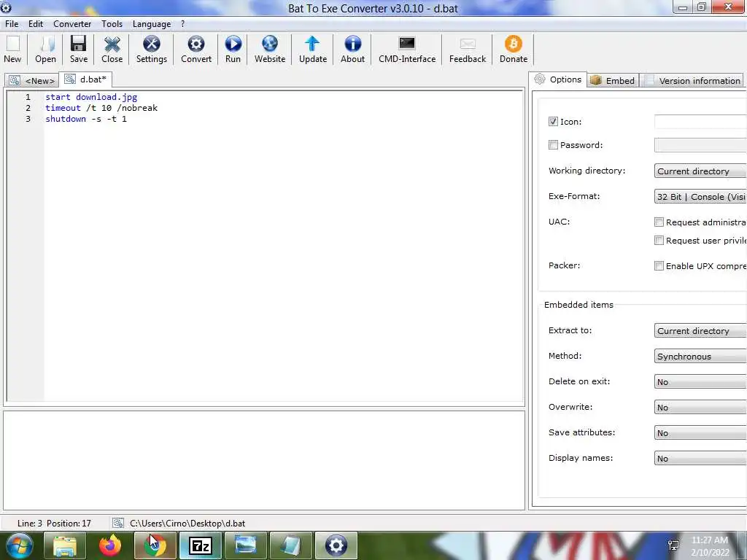Click the taskbar clock showing 11:27 AM
The height and width of the screenshot is (560, 747).
(x=709, y=540)
